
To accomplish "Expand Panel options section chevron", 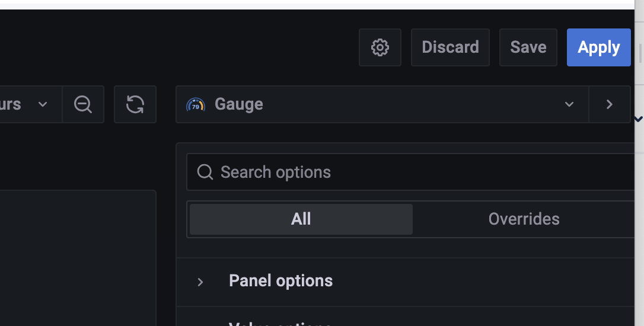I will (200, 282).
